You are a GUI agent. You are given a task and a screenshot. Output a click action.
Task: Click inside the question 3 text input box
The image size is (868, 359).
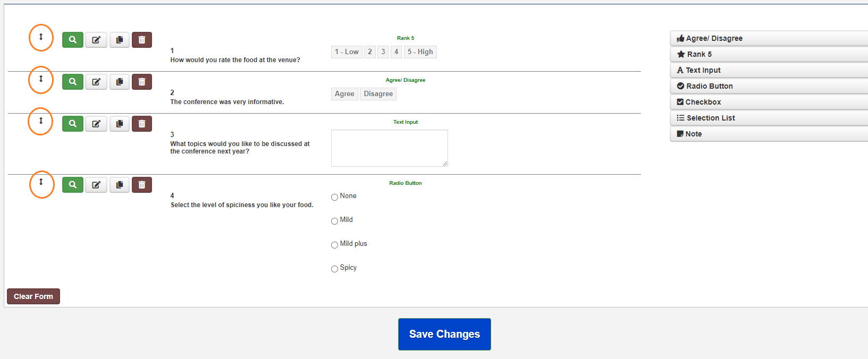[389, 148]
